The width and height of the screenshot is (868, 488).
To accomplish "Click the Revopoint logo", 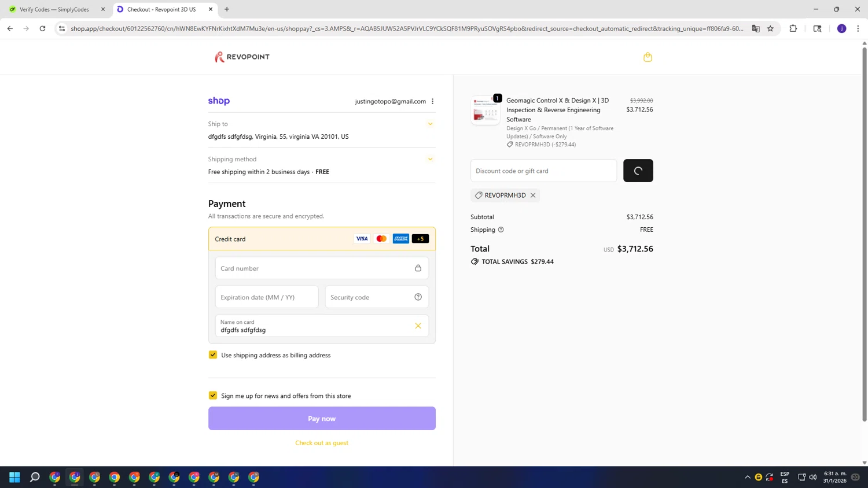I will (242, 57).
